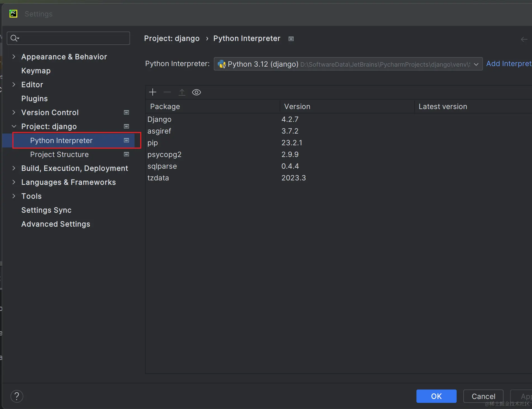Expand the Appearance & Behavior section
The height and width of the screenshot is (409, 532).
tap(14, 57)
